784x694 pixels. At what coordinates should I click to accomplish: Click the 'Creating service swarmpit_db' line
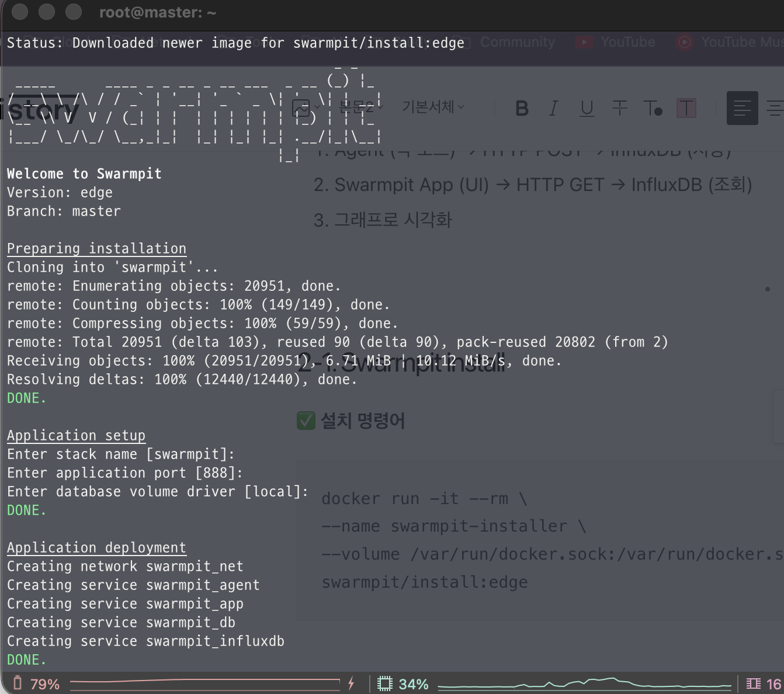[x=121, y=623]
